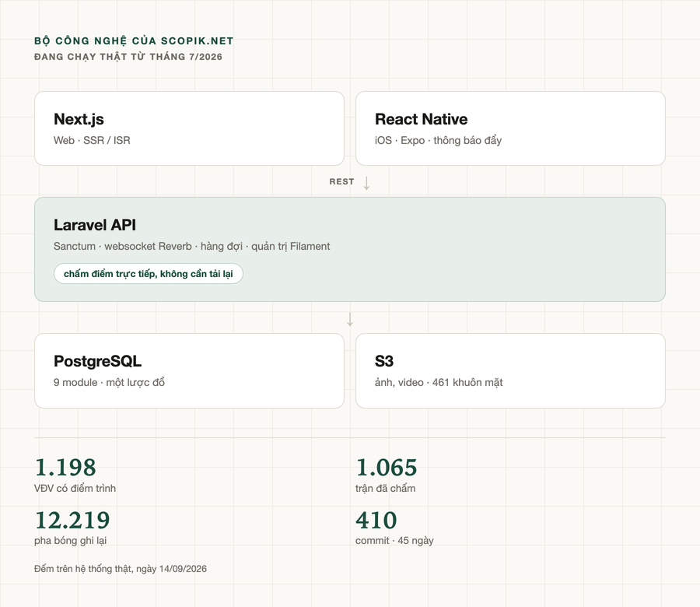This screenshot has width=700, height=607.
Task: Click the statistic value "410"
Action: click(x=376, y=520)
